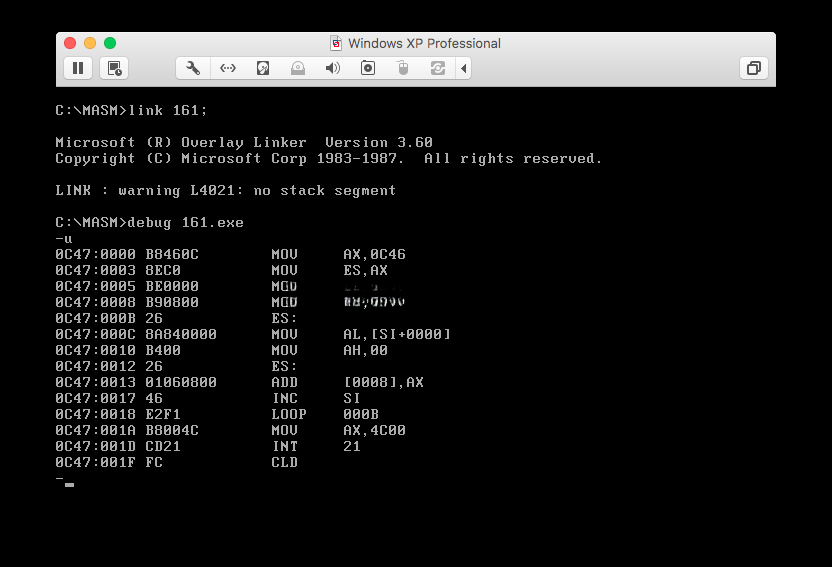This screenshot has height=567, width=832.
Task: Click the warning L4021 message
Action: tap(226, 190)
